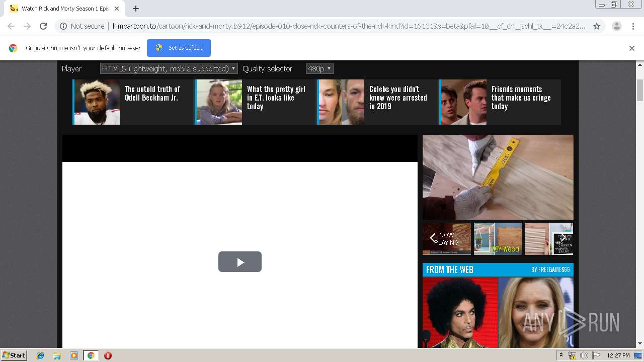Open the media player taskbar icon

(74, 355)
